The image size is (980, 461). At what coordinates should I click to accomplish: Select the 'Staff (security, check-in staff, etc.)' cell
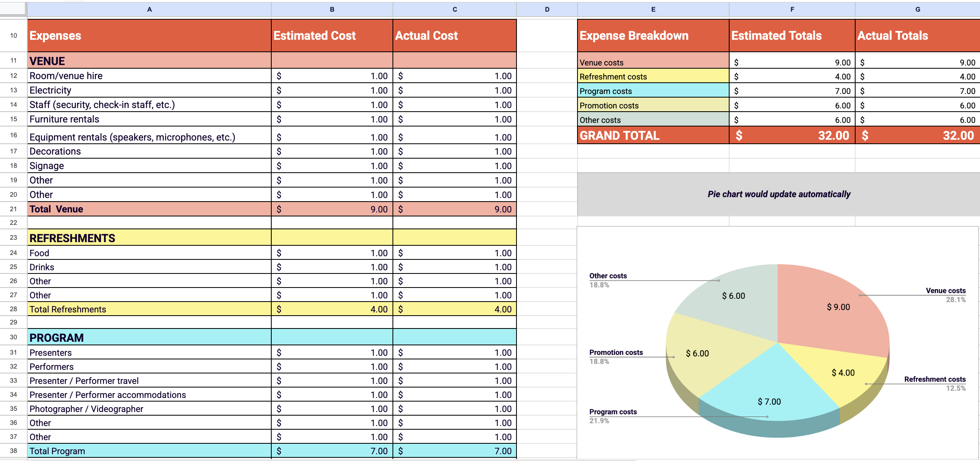(149, 105)
